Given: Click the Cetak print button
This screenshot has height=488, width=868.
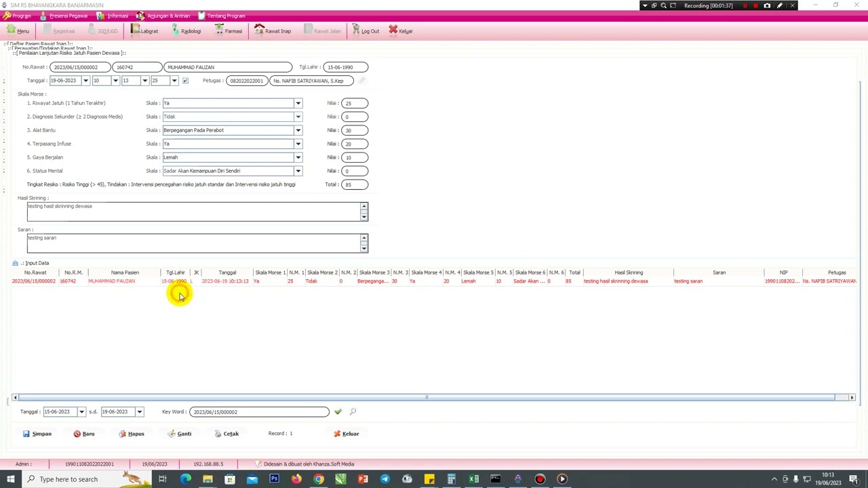Looking at the screenshot, I should 226,434.
